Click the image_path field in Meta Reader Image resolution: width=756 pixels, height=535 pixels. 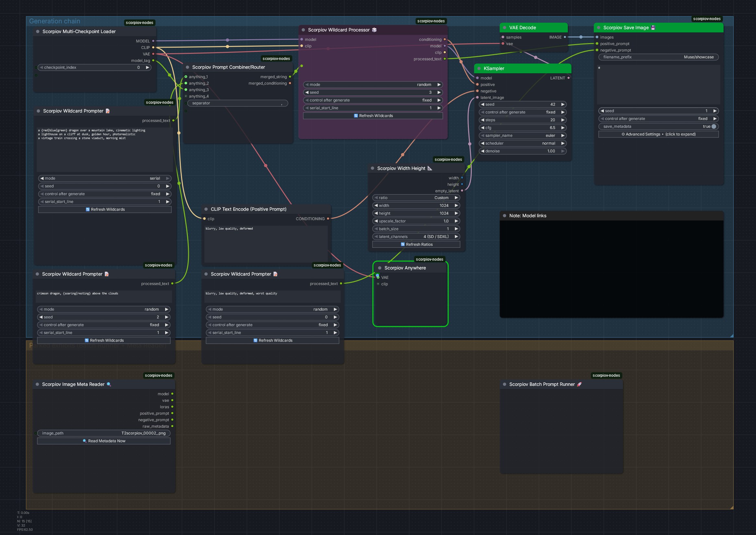coord(104,433)
